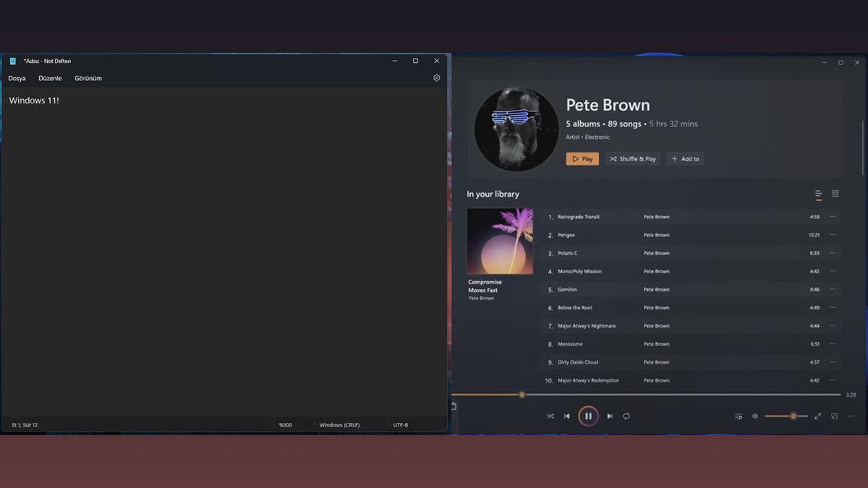
Task: Open more options for Retrograde Transit
Action: [x=833, y=217]
